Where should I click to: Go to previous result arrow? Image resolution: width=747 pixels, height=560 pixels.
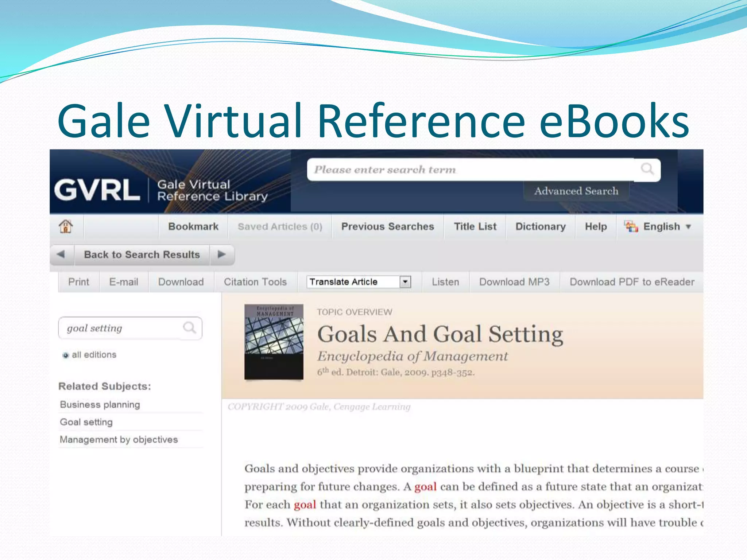point(61,254)
